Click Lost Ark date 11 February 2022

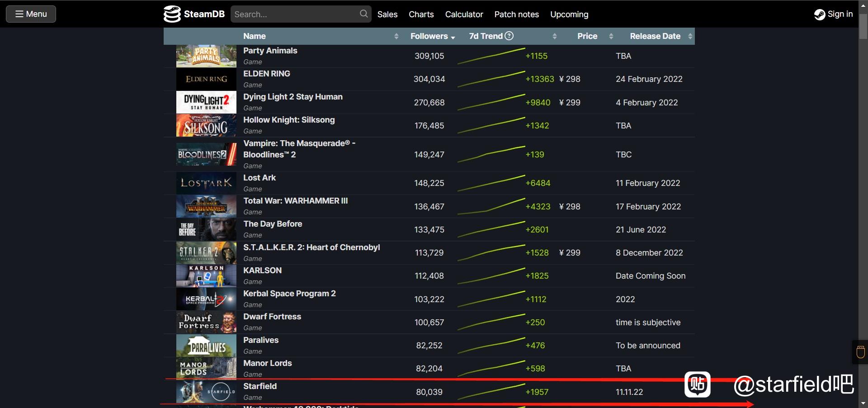pyautogui.click(x=648, y=183)
